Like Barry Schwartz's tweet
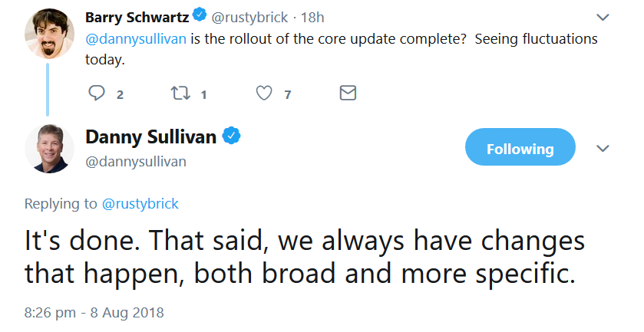 pyautogui.click(x=264, y=94)
